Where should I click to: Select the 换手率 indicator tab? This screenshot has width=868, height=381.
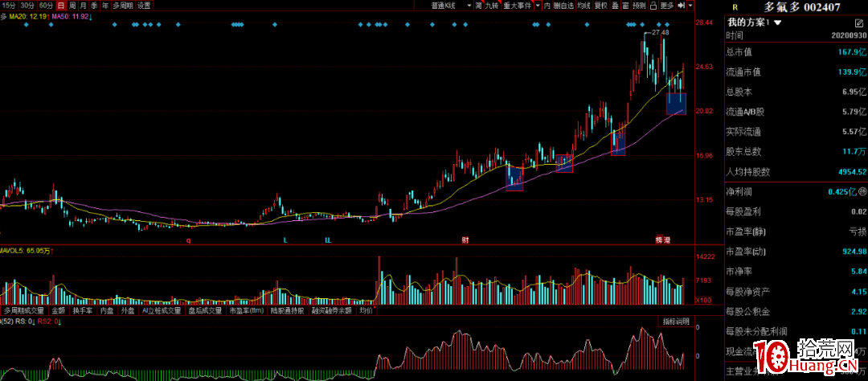click(x=83, y=309)
